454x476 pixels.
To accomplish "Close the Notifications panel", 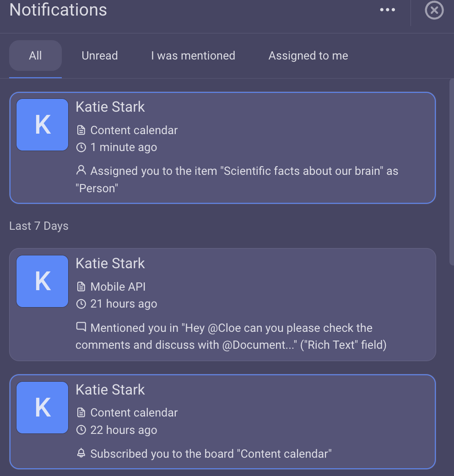I will click(434, 11).
